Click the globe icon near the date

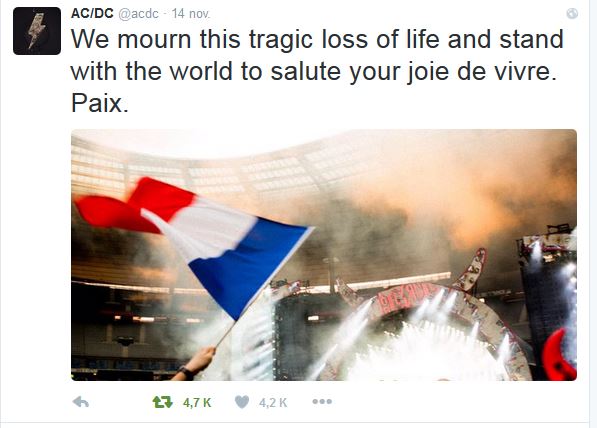[x=572, y=14]
